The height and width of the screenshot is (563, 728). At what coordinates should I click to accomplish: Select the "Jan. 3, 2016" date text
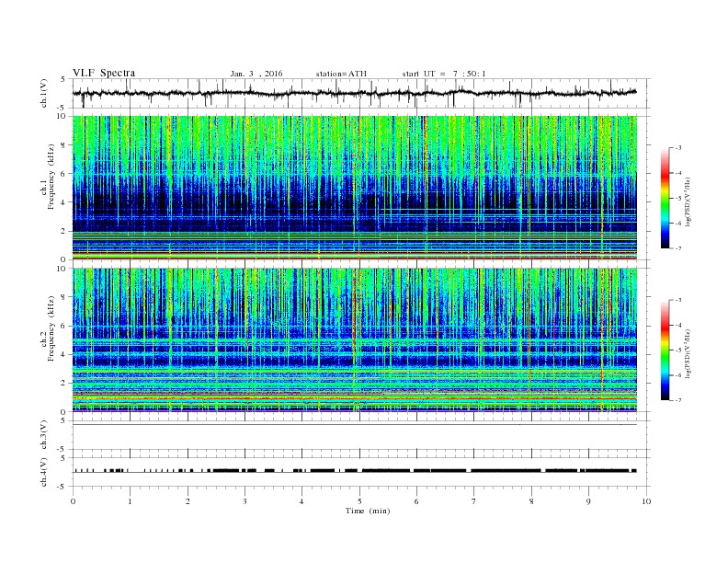256,74
